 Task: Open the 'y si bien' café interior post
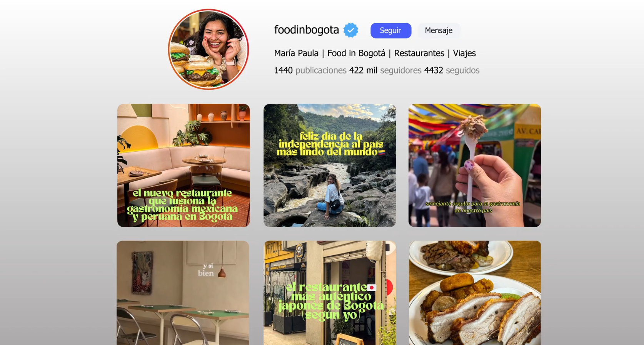183,293
